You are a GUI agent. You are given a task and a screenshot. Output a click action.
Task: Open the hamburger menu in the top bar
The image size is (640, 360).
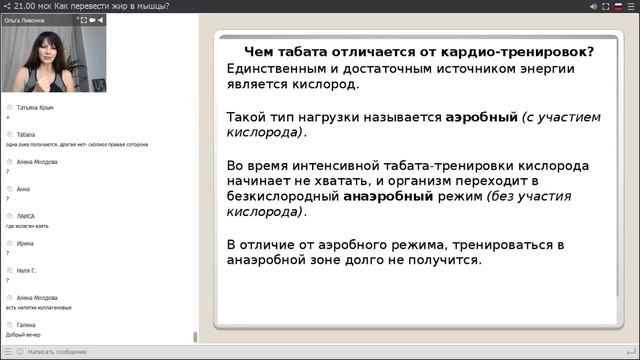tap(631, 7)
